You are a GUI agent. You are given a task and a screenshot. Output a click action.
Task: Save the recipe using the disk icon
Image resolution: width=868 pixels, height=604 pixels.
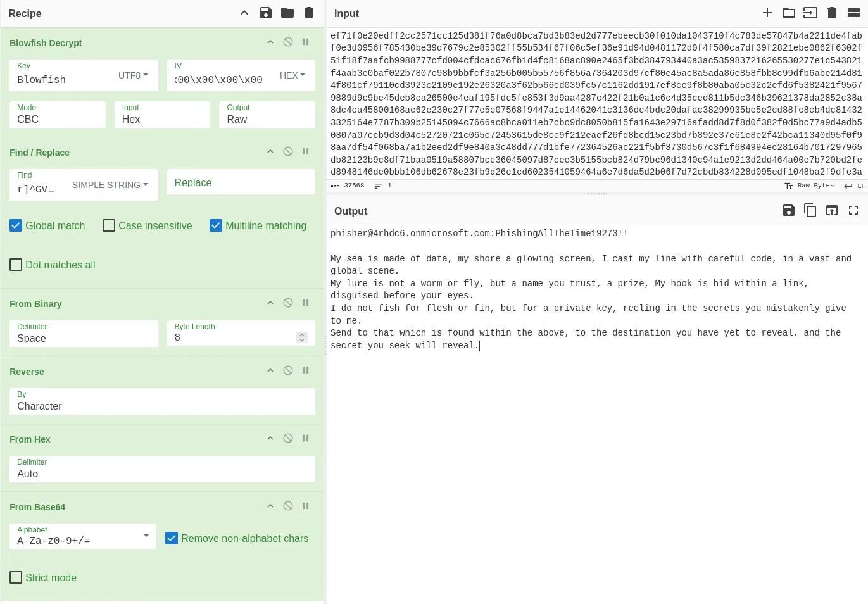pyautogui.click(x=266, y=13)
